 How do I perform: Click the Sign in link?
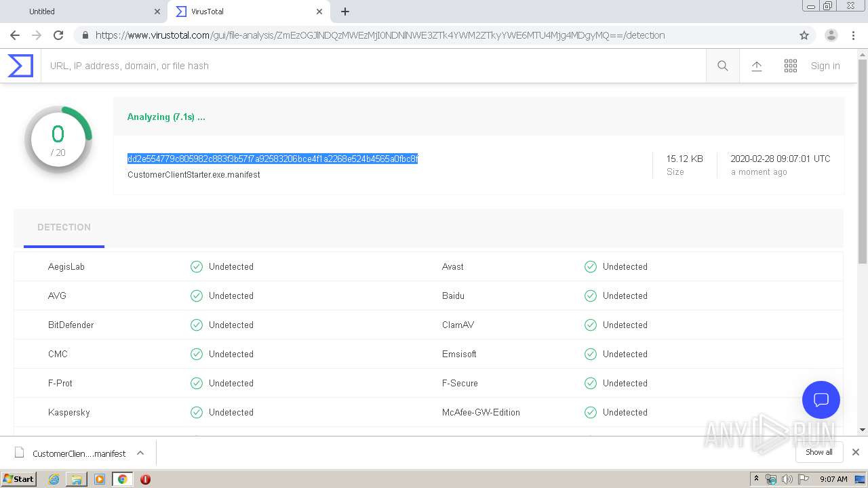pyautogui.click(x=825, y=66)
